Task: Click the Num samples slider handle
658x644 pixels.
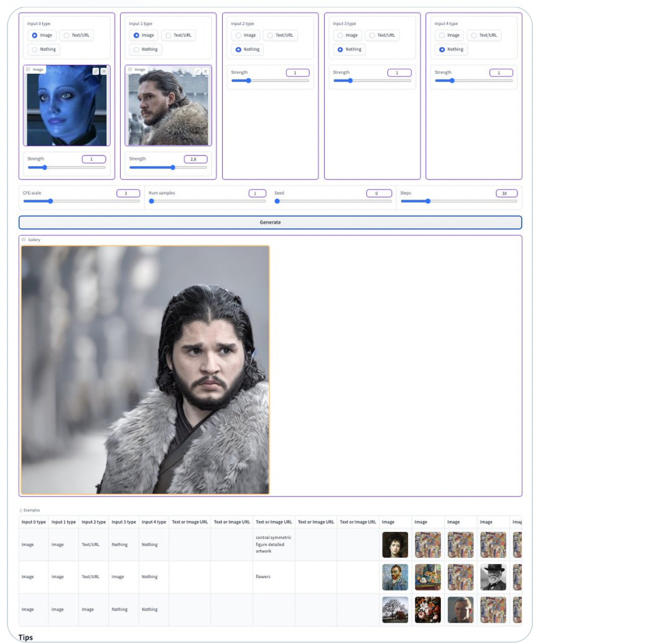Action: point(152,201)
